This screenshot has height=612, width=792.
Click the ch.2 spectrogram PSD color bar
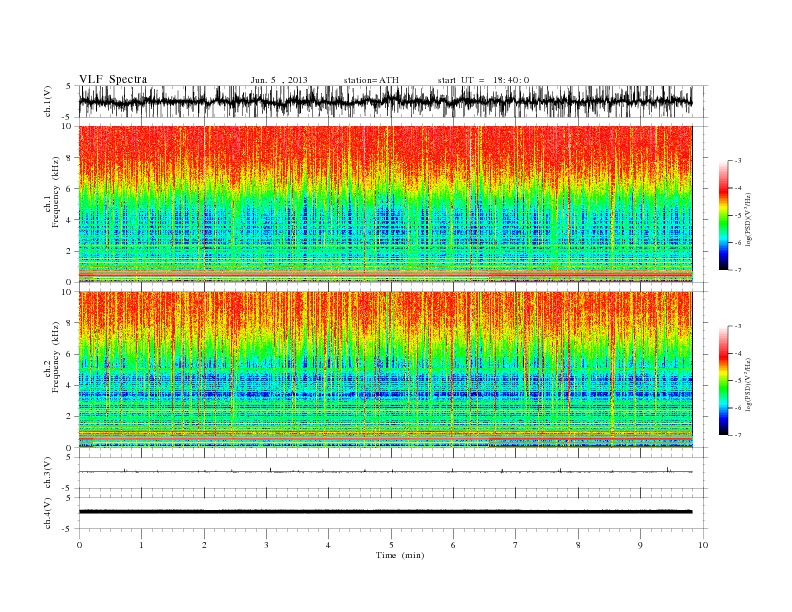pyautogui.click(x=723, y=380)
